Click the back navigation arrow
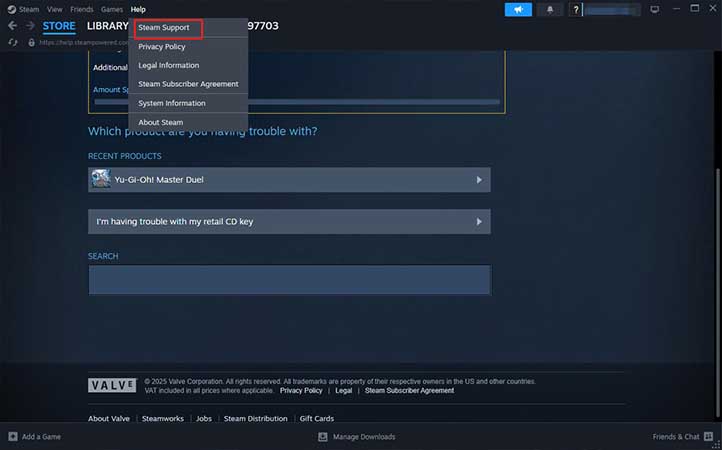 click(12, 26)
